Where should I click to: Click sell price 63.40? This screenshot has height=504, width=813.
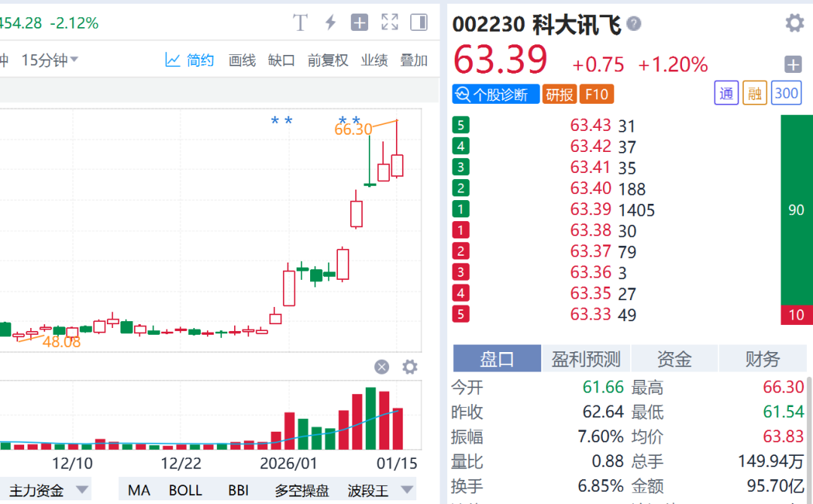click(591, 188)
